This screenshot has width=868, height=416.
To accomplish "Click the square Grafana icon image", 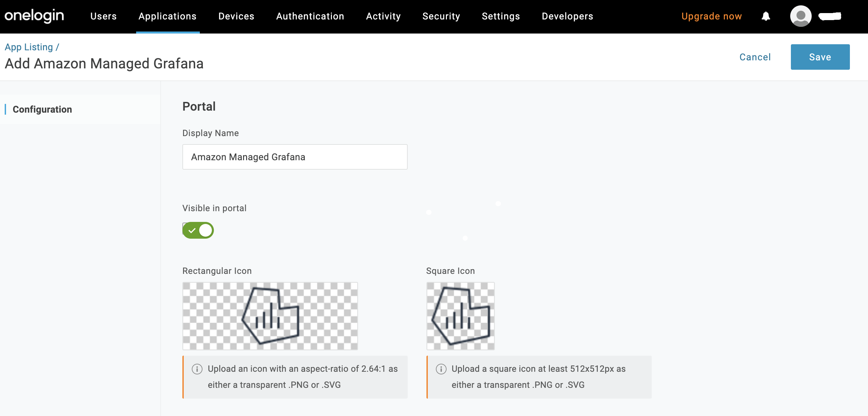I will (x=460, y=316).
